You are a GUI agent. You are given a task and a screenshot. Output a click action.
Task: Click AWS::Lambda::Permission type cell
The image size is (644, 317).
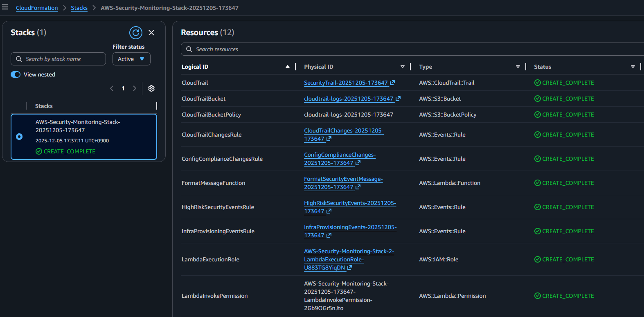coord(453,296)
